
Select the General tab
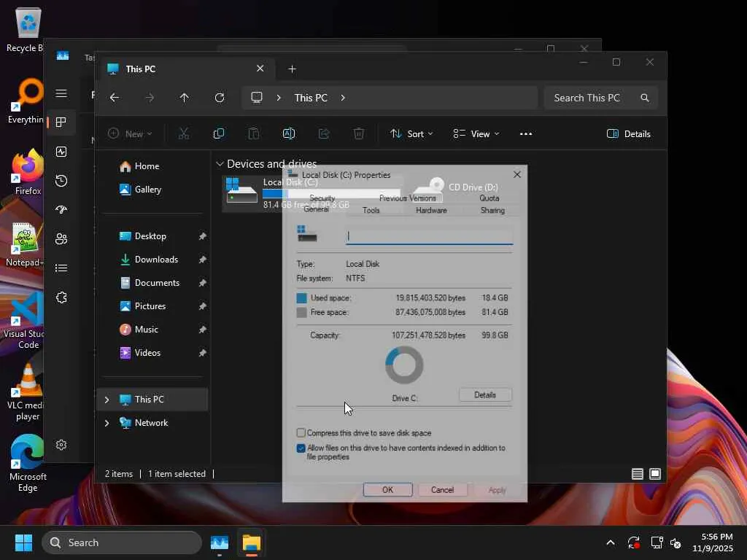point(317,209)
